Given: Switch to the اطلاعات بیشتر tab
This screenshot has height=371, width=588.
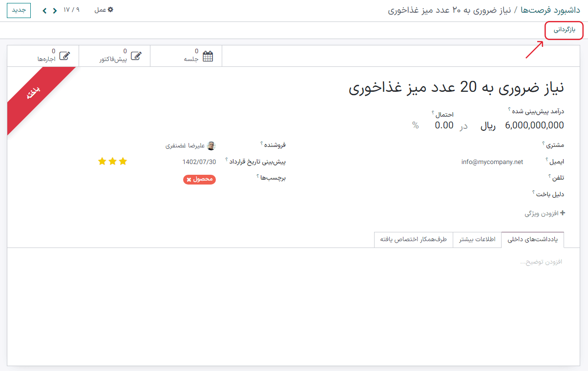Looking at the screenshot, I should 477,239.
